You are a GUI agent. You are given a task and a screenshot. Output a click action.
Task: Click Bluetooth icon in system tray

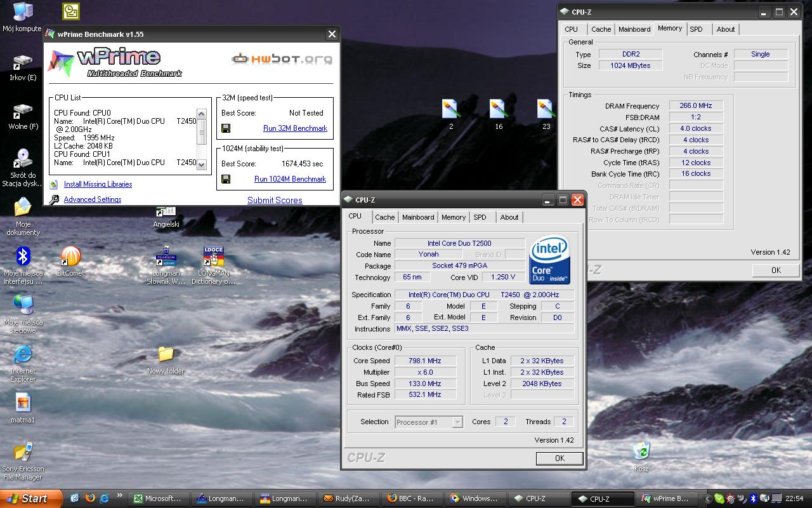[x=753, y=498]
